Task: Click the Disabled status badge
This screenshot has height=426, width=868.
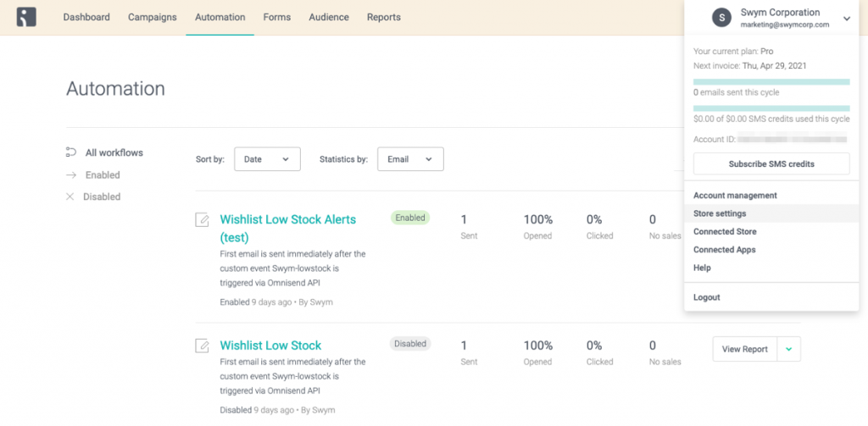Action: [x=410, y=344]
